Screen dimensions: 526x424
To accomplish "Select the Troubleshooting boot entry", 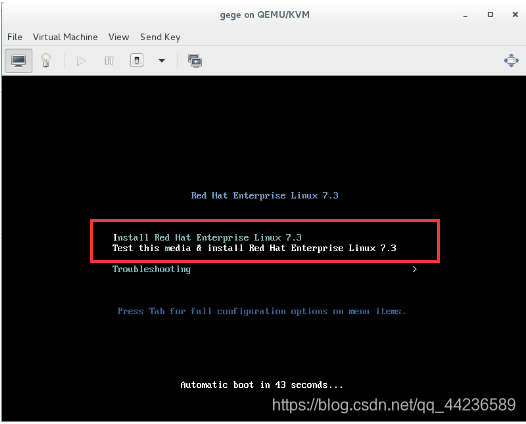I will (x=151, y=269).
